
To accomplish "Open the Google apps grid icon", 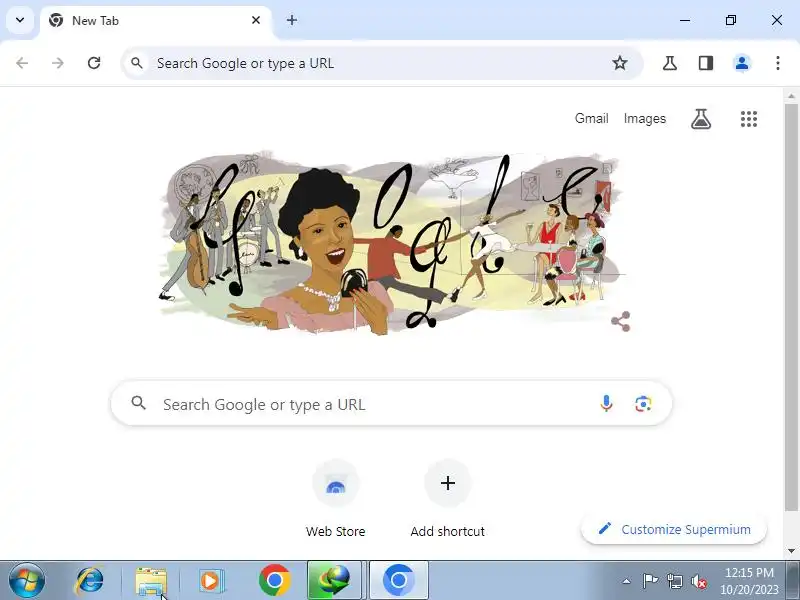I will coord(748,119).
